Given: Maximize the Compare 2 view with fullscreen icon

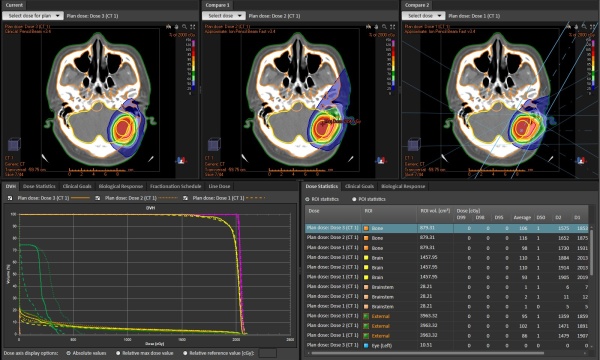Looking at the screenshot, I should 592,26.
